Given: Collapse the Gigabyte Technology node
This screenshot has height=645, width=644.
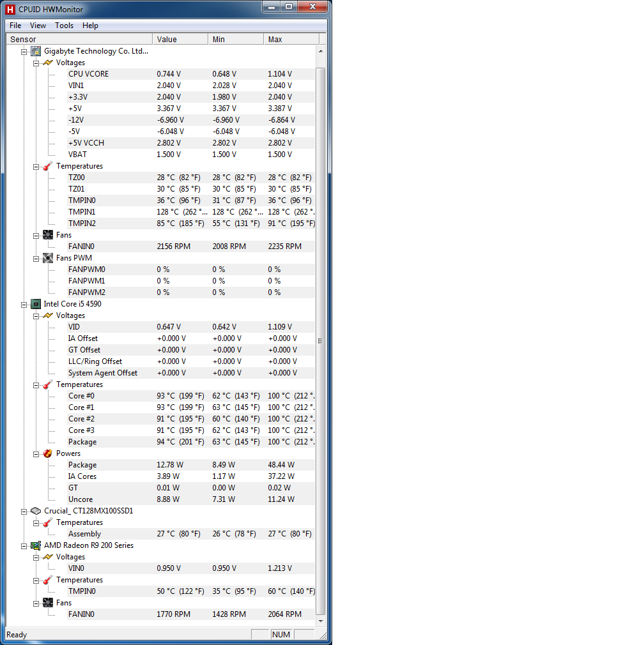Looking at the screenshot, I should point(24,52).
